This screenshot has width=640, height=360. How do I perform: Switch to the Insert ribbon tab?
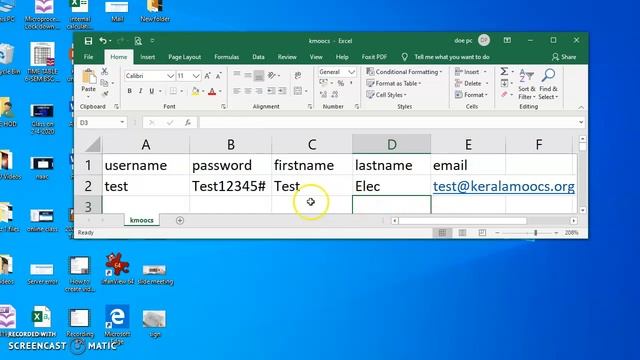tap(147, 57)
